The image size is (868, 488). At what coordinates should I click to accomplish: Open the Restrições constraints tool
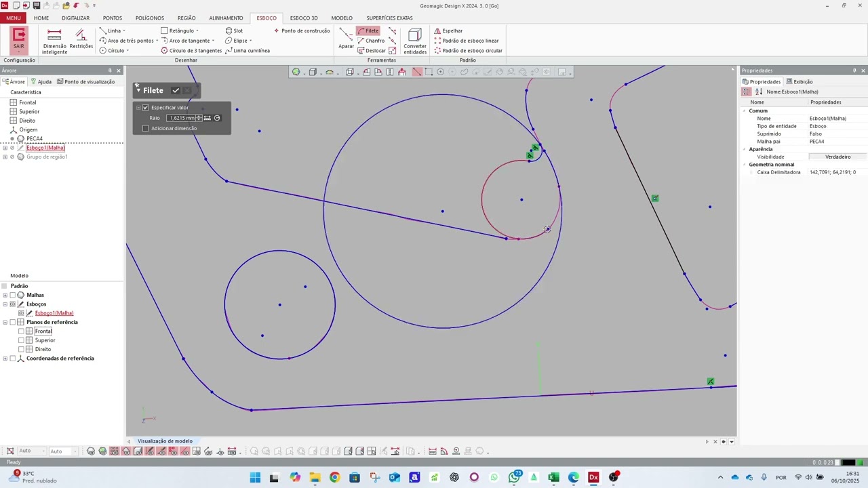tap(81, 39)
